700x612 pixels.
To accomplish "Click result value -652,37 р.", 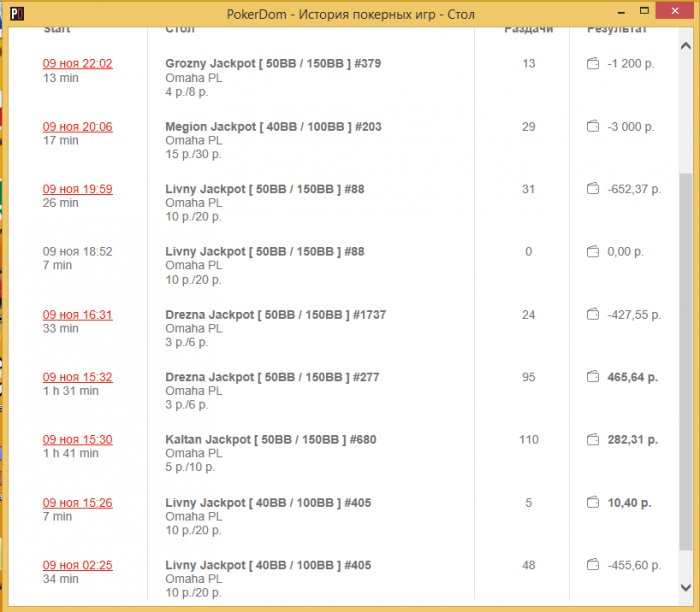I will [634, 189].
